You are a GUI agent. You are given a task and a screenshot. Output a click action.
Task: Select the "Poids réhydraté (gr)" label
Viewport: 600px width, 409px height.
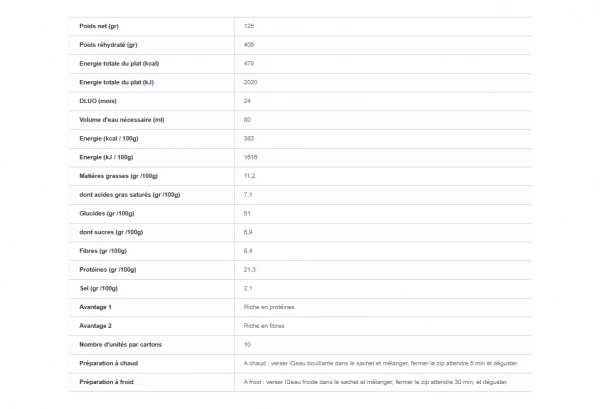tap(108, 45)
